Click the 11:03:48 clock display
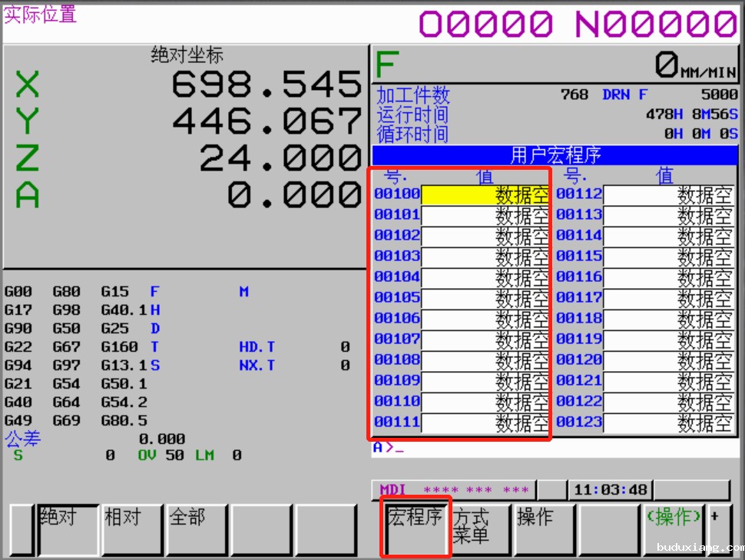The height and width of the screenshot is (560, 745). pyautogui.click(x=611, y=490)
